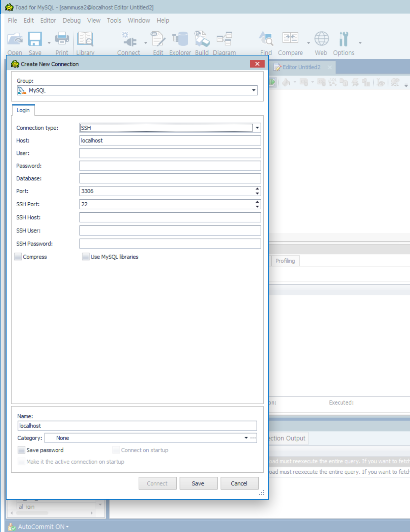Open the SQL Edit toolbar icon
The width and height of the screenshot is (410, 532).
coord(158,39)
